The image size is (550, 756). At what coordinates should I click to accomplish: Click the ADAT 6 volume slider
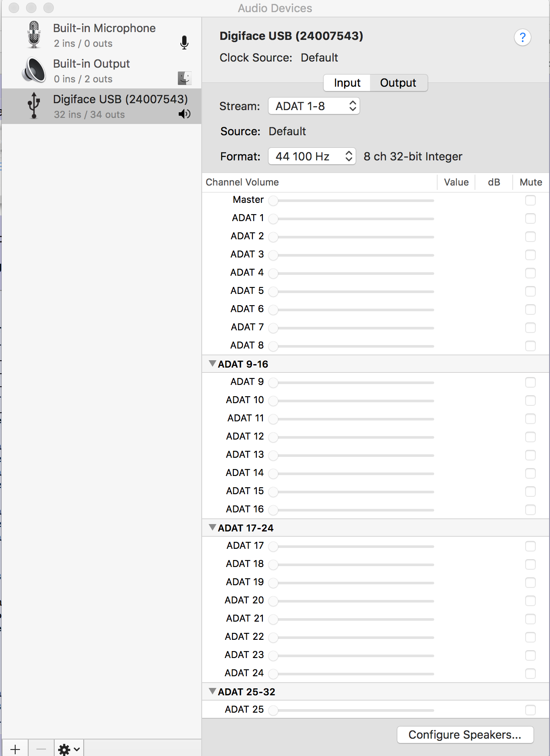[x=351, y=310]
